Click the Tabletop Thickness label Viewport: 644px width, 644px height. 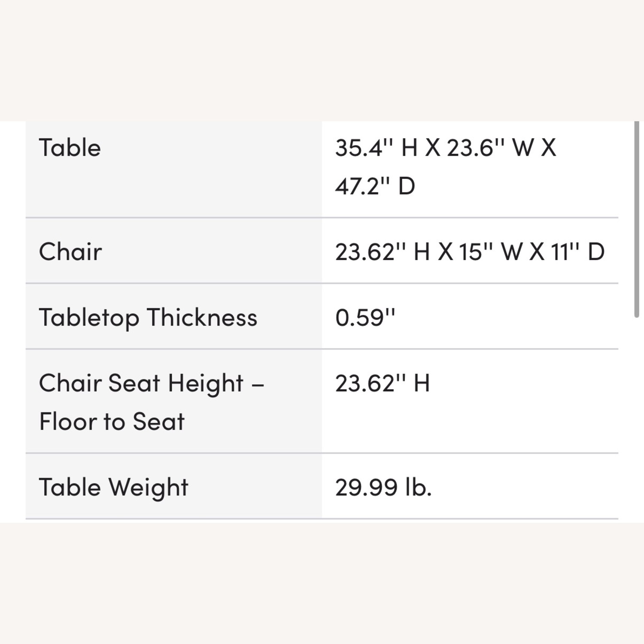(x=148, y=318)
